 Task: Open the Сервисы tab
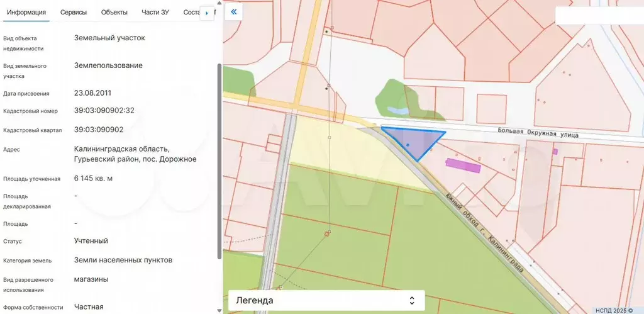tap(74, 13)
